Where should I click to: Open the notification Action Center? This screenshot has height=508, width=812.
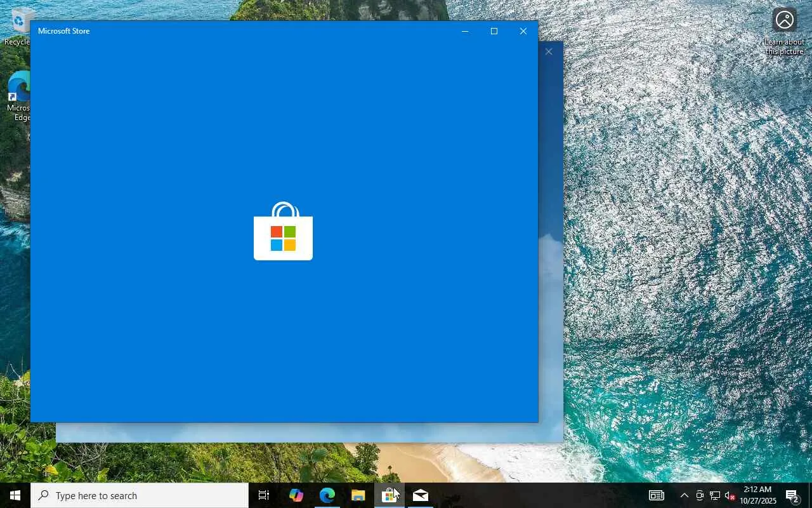coord(792,495)
